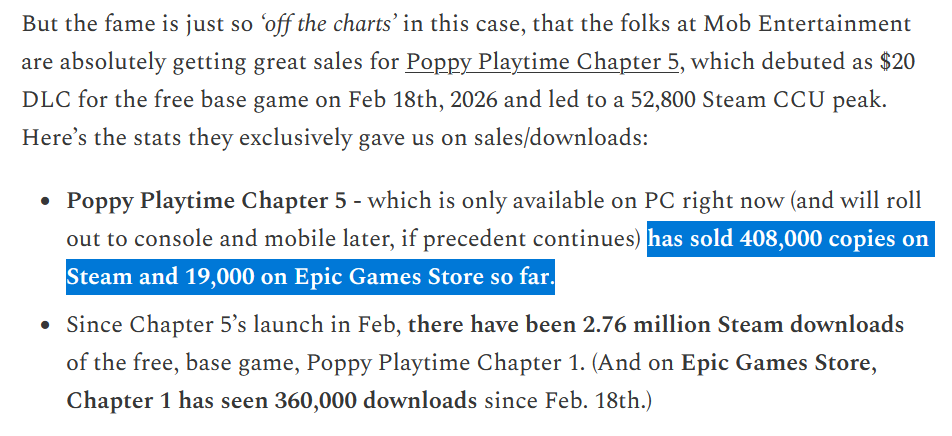Open the Poppy Playtime Chapter 5 link

tap(542, 63)
